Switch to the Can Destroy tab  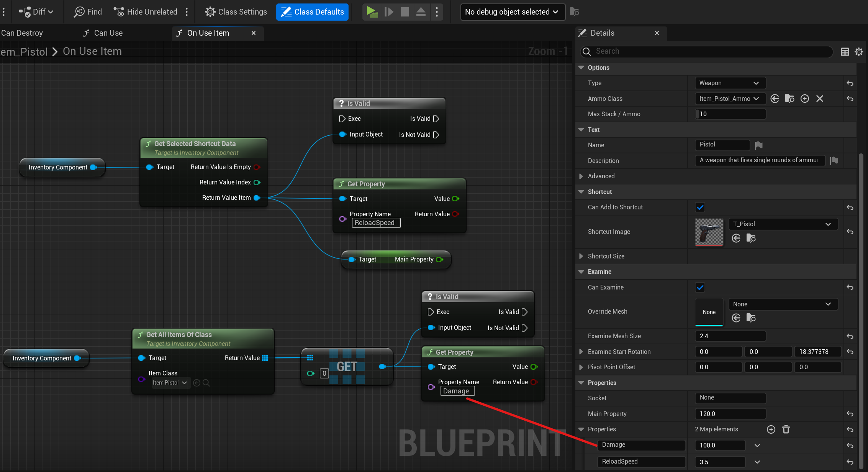[x=22, y=33]
